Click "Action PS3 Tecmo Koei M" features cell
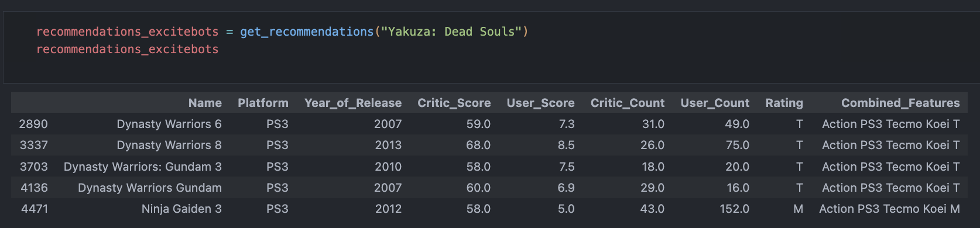This screenshot has height=228, width=980. [889, 209]
